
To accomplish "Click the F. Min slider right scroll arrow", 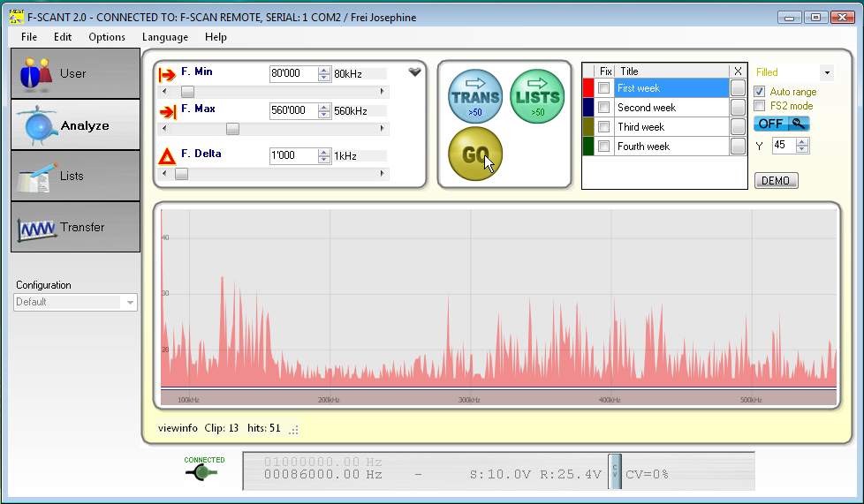I will tap(383, 92).
